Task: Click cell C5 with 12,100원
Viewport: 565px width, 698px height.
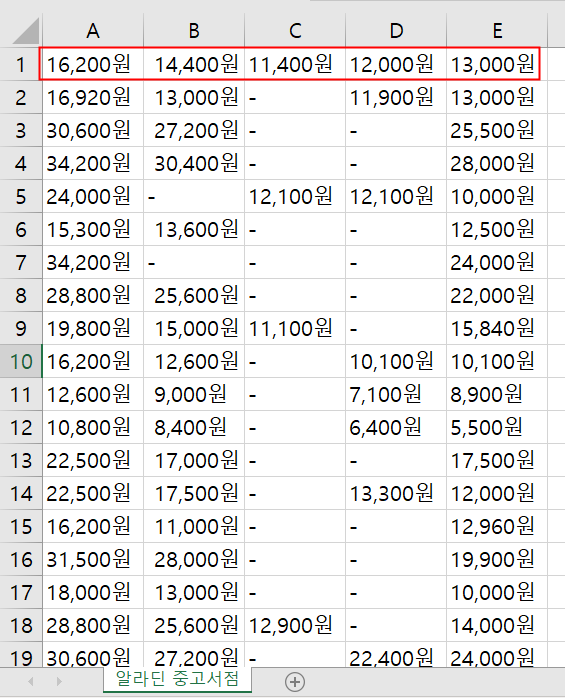Action: pos(295,196)
